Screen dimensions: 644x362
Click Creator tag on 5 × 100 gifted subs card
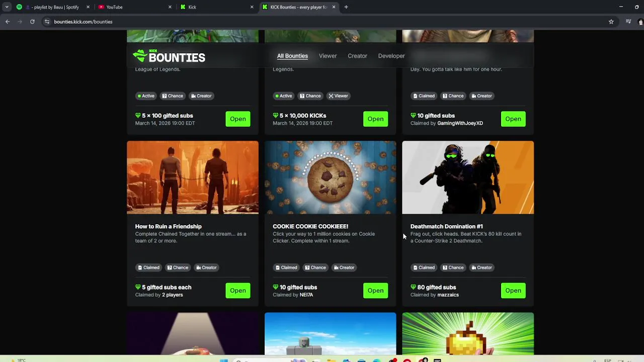(201, 96)
